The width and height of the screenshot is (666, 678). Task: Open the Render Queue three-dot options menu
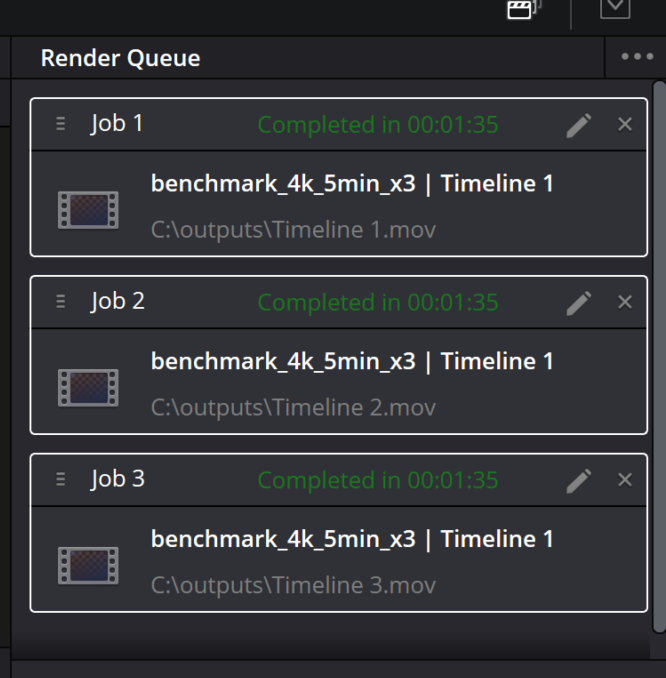pyautogui.click(x=637, y=57)
